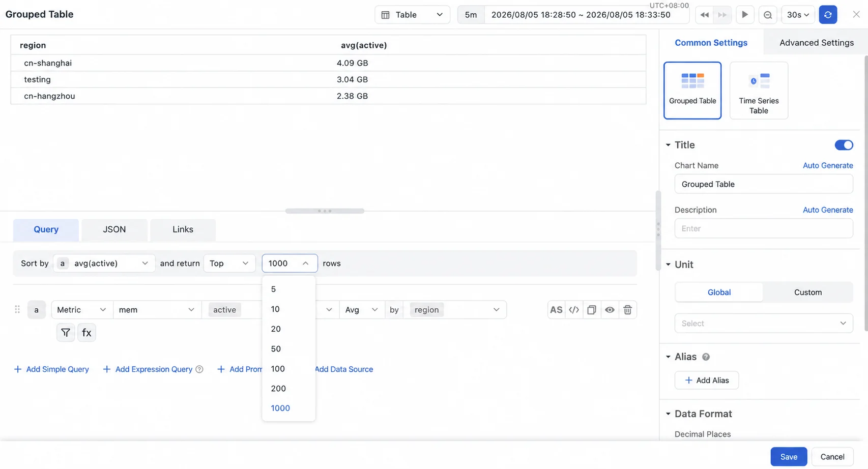The height and width of the screenshot is (469, 868).
Task: Click Add Data Source
Action: (x=343, y=369)
